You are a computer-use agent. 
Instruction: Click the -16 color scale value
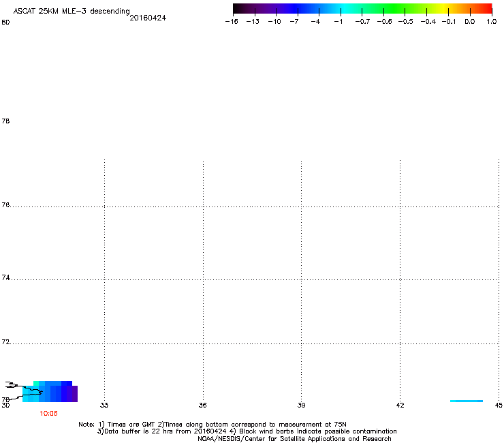(232, 22)
